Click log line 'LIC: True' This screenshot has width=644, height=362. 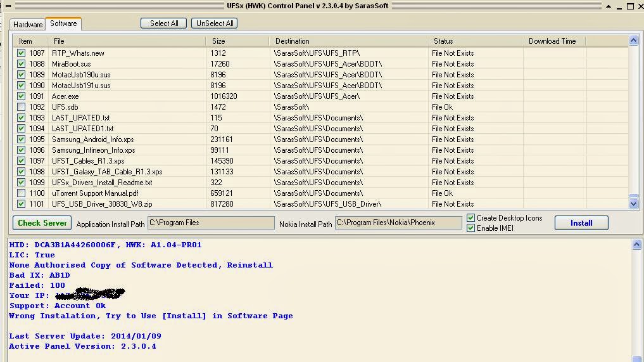coord(32,255)
